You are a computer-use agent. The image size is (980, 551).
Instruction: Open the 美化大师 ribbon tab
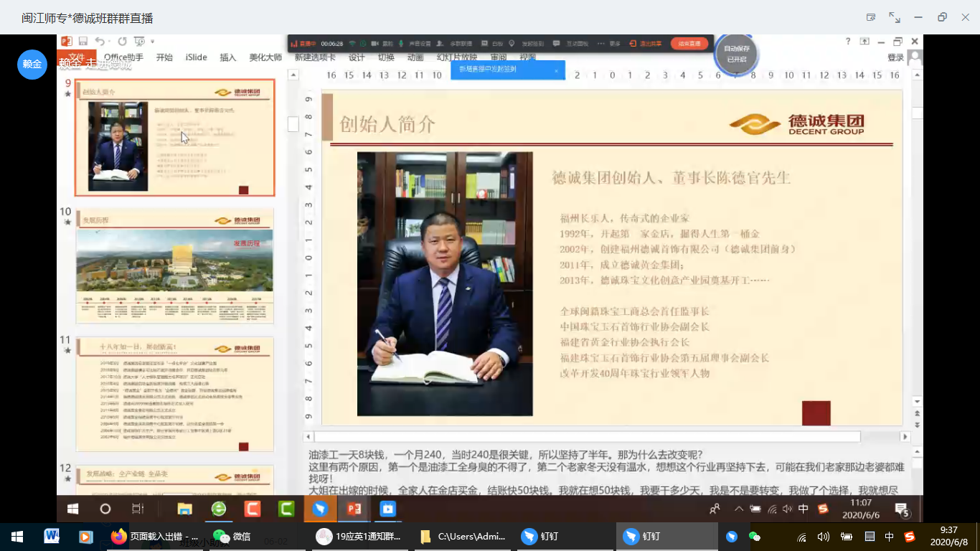tap(265, 57)
